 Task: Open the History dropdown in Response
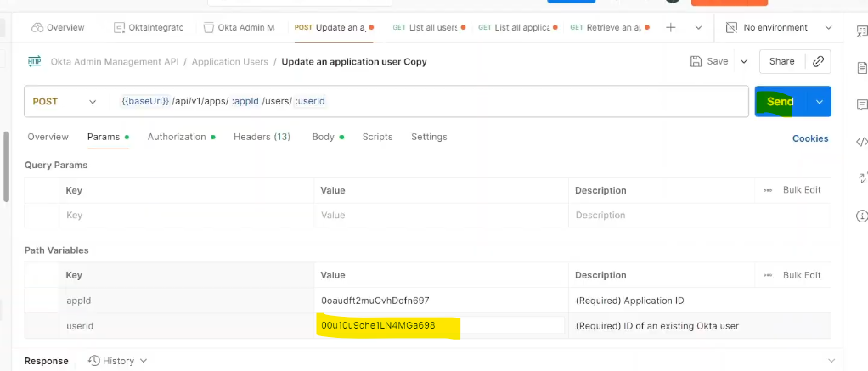coord(118,361)
